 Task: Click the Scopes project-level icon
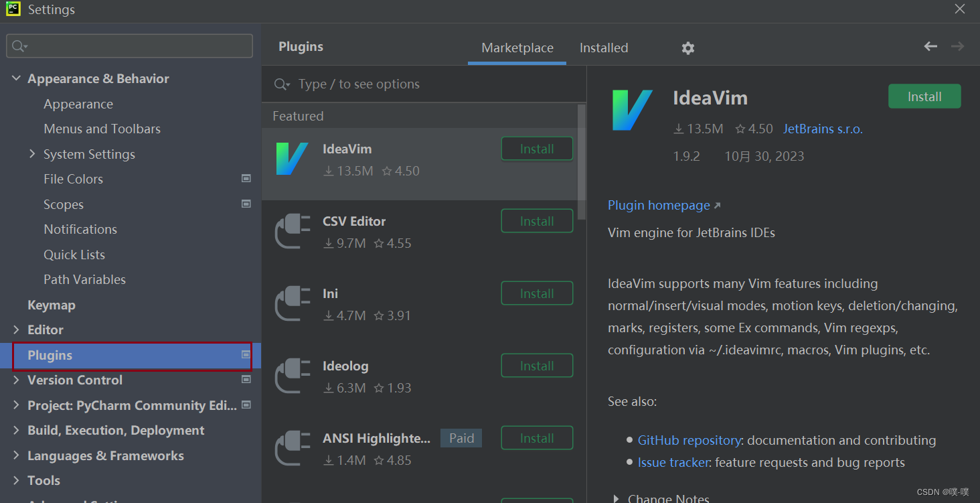246,204
